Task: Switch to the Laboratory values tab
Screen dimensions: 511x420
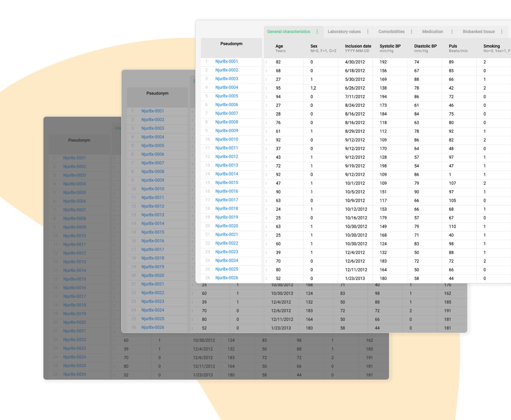Action: [x=344, y=32]
